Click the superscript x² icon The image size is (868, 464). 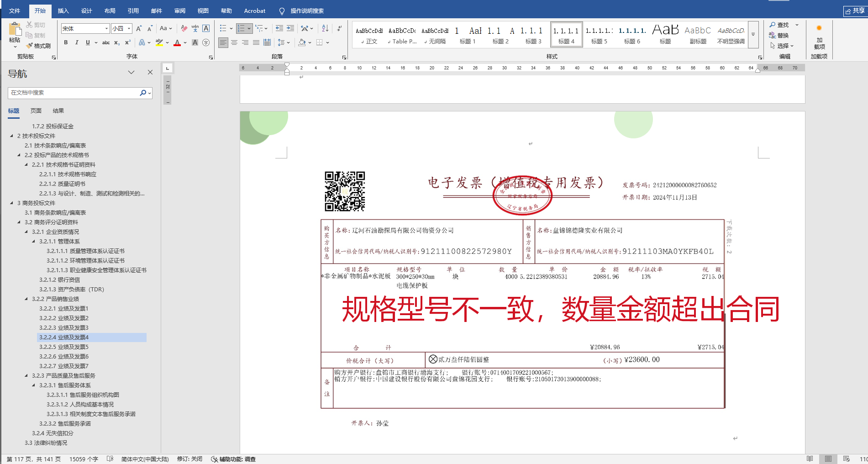[x=128, y=42]
